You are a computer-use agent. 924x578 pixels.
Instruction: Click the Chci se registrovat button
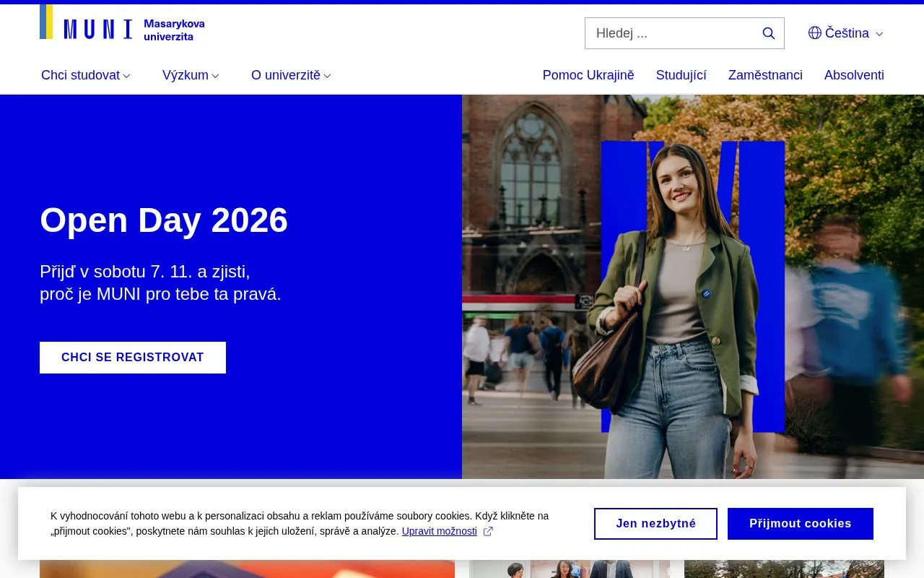pos(133,358)
